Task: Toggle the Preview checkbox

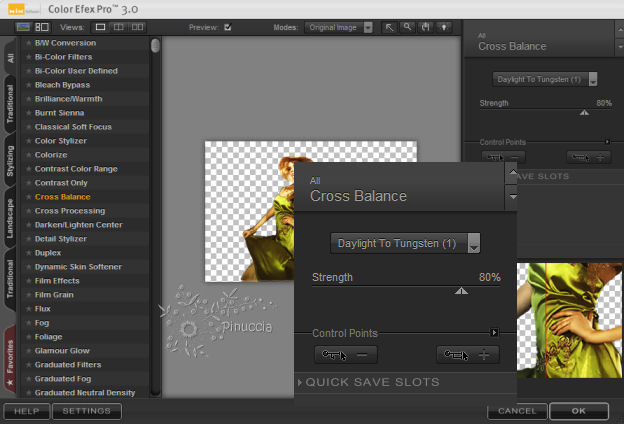Action: 228,27
